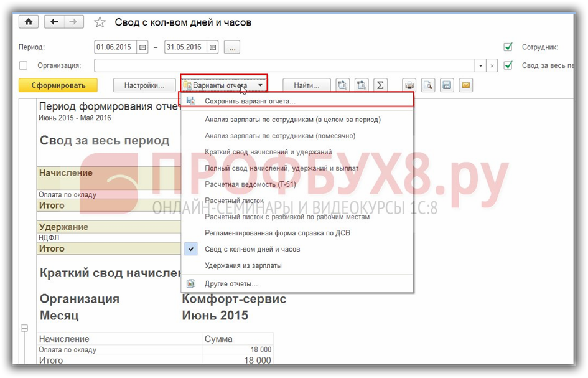
Task: Toggle the Организация checkbox
Action: pyautogui.click(x=24, y=65)
